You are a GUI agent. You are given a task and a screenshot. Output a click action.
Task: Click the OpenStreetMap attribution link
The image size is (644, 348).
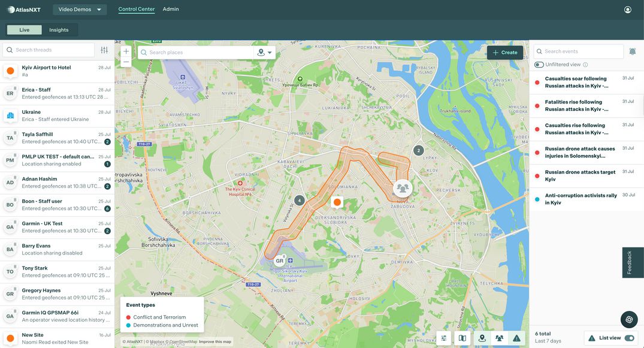(x=181, y=341)
